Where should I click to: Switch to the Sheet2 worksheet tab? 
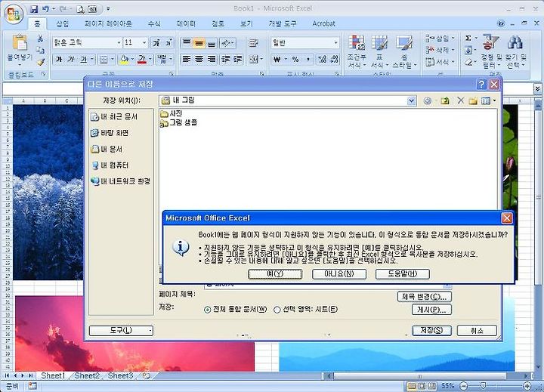(x=87, y=375)
